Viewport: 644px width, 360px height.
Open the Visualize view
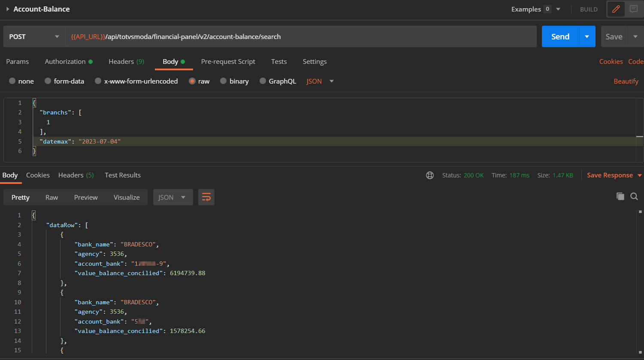pos(127,197)
